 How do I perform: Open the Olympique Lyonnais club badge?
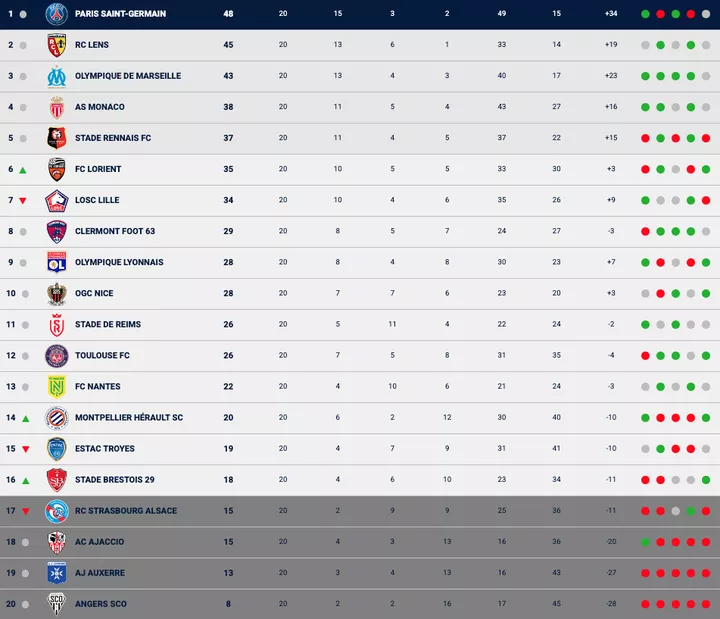56,262
